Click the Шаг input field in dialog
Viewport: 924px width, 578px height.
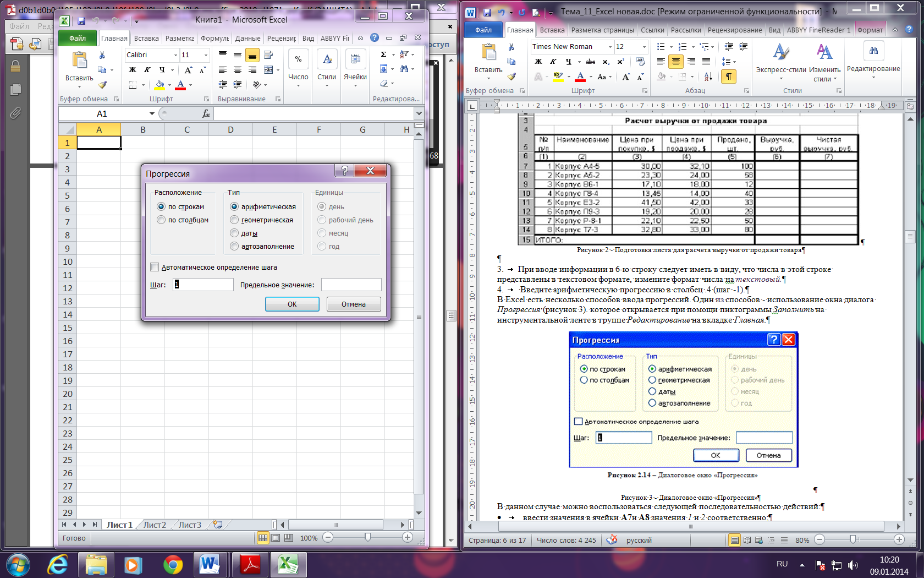203,285
